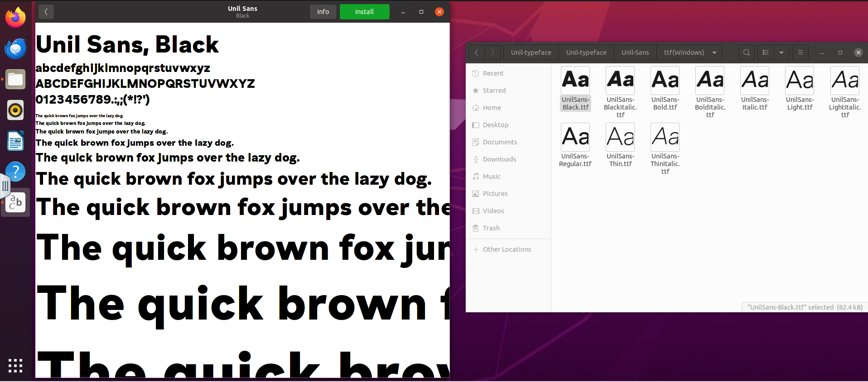Open the search icon in file manager
This screenshot has height=382, width=868.
[746, 53]
